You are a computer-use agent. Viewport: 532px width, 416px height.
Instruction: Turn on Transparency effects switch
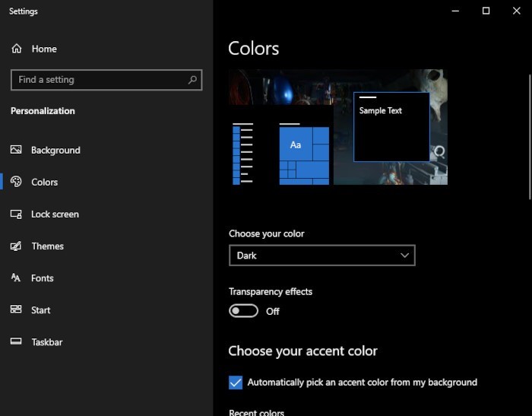[x=244, y=311]
